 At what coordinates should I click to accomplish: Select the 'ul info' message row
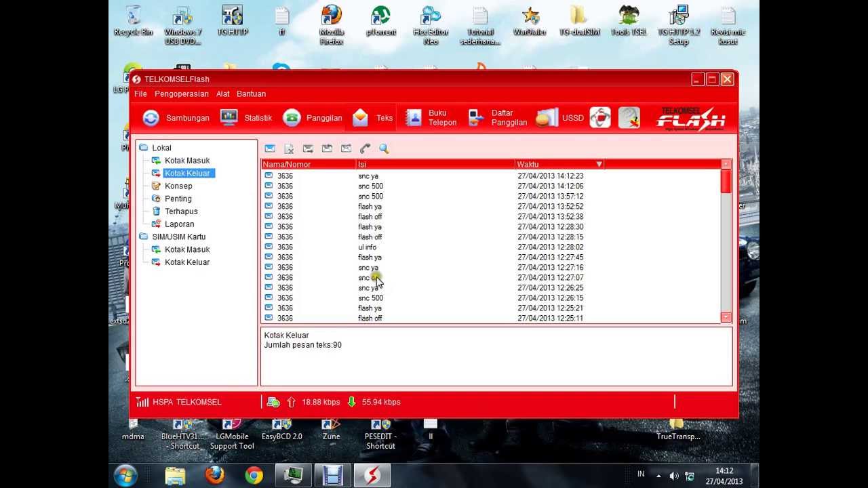click(x=491, y=247)
